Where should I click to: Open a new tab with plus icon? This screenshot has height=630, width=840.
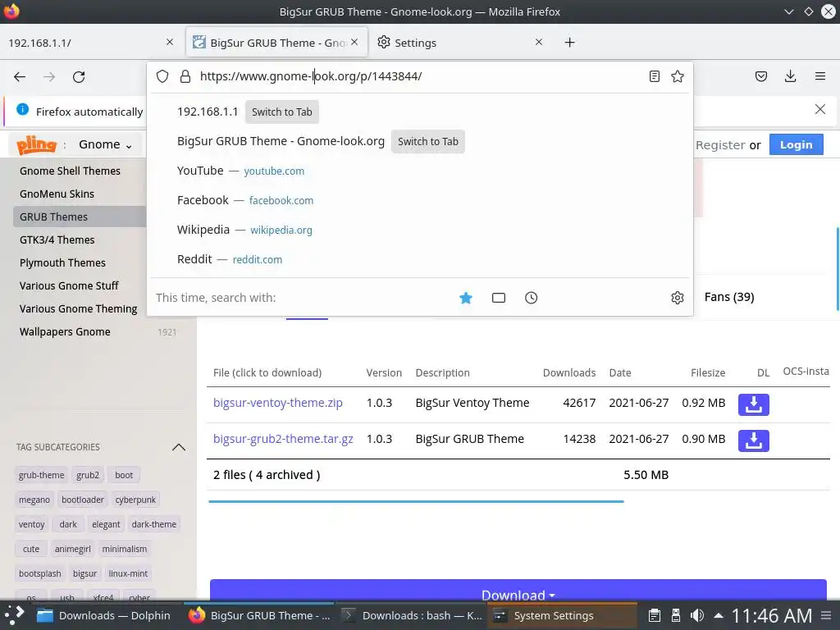(x=569, y=43)
